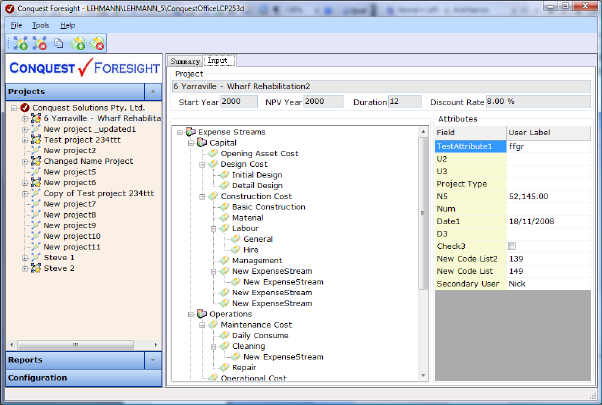This screenshot has width=602, height=405.
Task: Click the Reports panel header
Action: (x=75, y=360)
